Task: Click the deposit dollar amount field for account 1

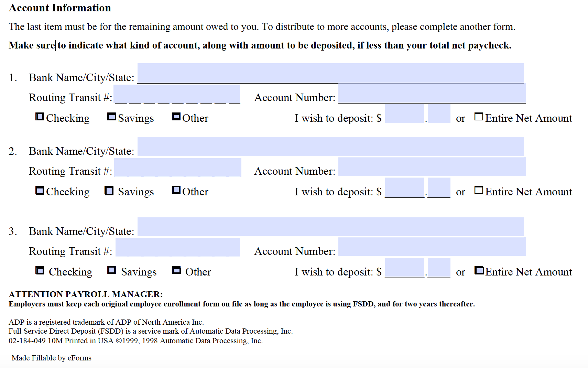Action: pos(405,114)
